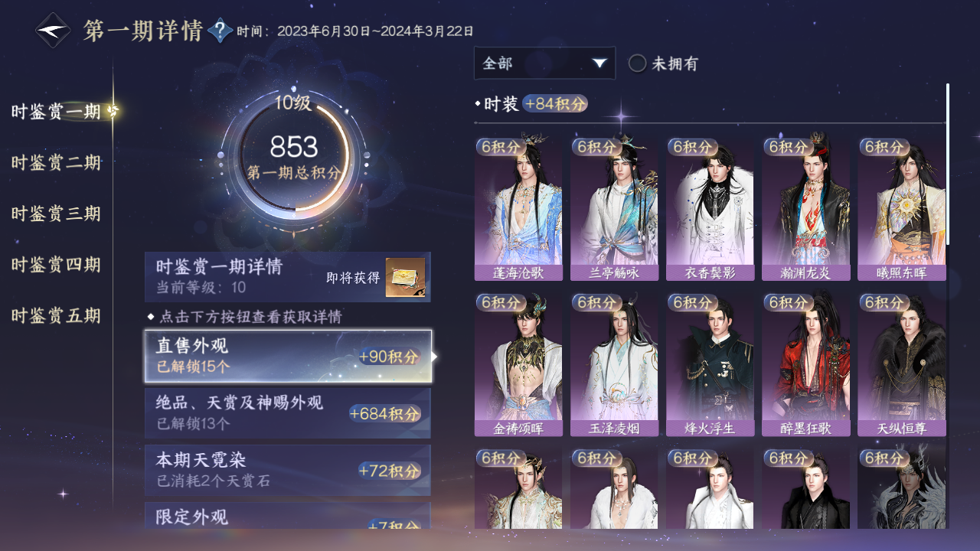This screenshot has width=980, height=551.
Task: Toggle the 未拥有 radio filter
Action: (663, 64)
